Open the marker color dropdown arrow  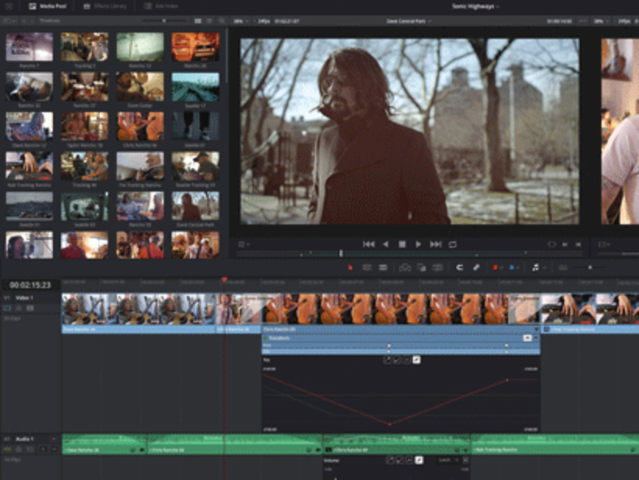pos(518,268)
